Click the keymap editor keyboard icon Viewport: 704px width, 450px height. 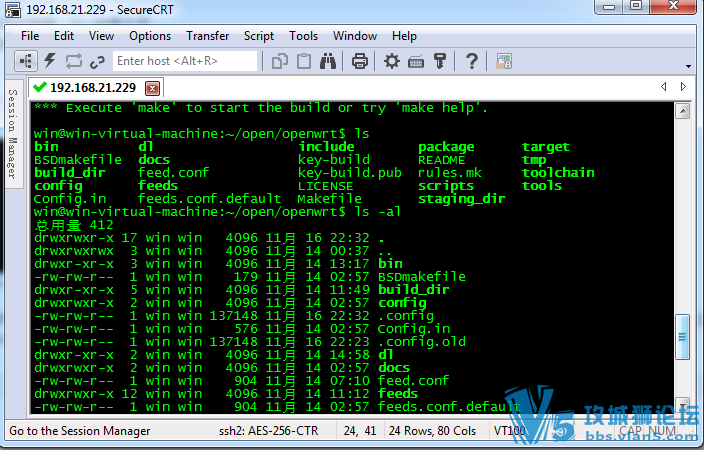(x=416, y=62)
